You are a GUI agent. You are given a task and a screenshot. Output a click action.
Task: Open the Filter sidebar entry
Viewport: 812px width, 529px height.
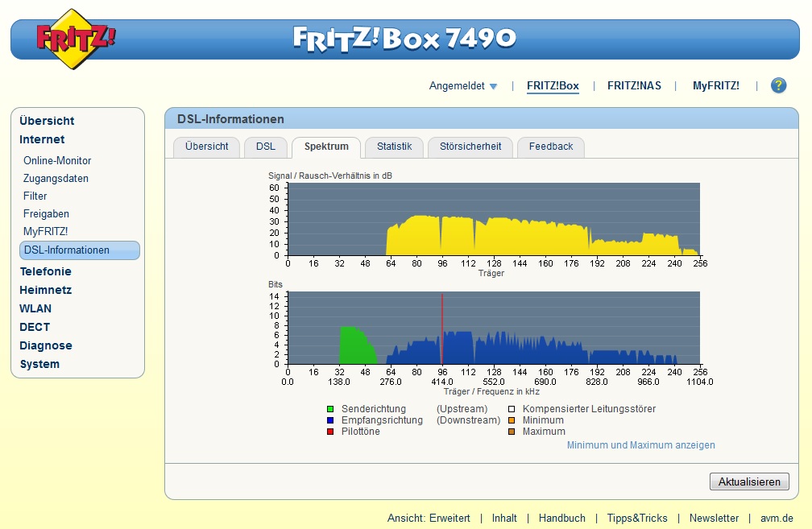35,196
